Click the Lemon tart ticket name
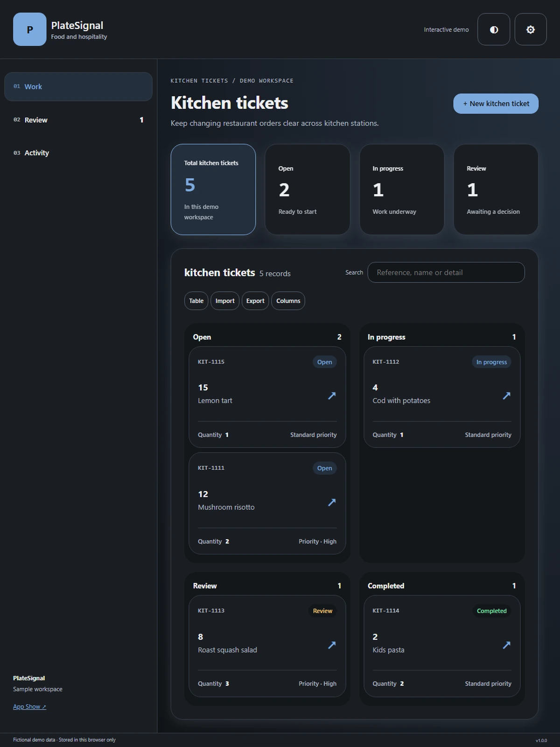This screenshot has width=560, height=747. [x=215, y=401]
